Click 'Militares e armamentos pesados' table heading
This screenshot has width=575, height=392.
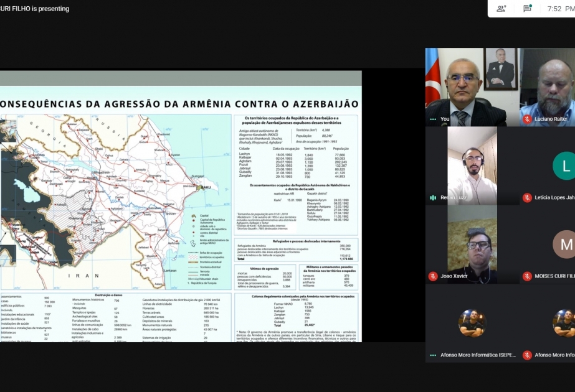330,269
